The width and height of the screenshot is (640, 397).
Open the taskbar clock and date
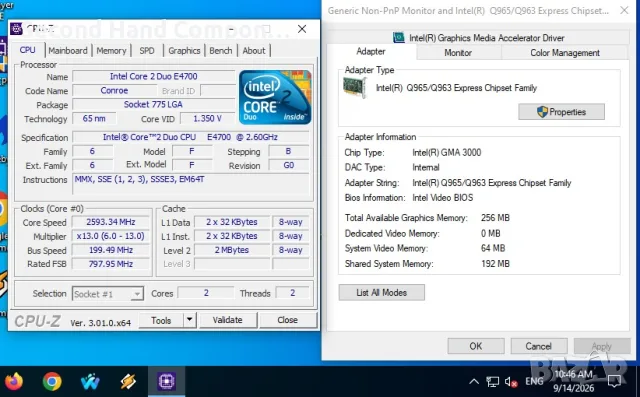pos(573,381)
